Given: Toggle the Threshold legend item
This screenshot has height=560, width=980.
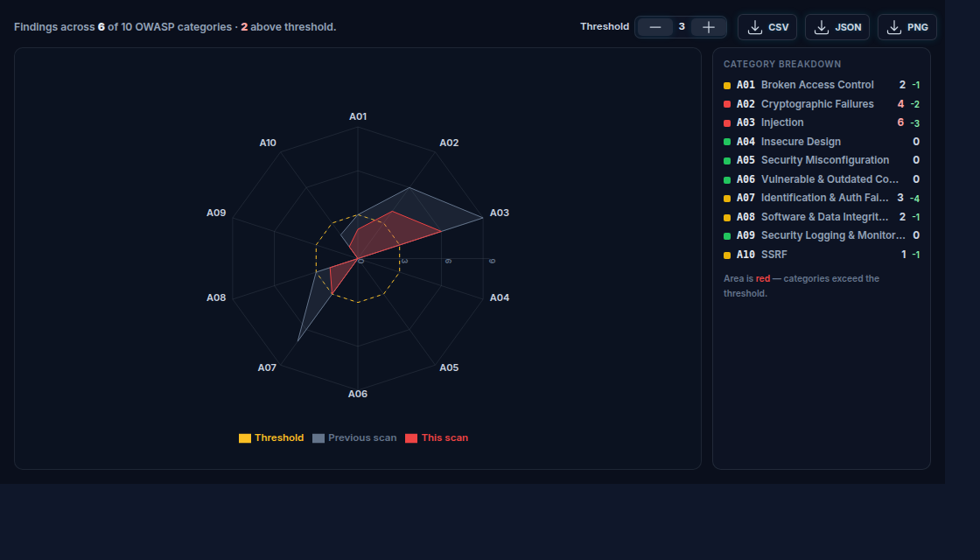Looking at the screenshot, I should pos(271,438).
